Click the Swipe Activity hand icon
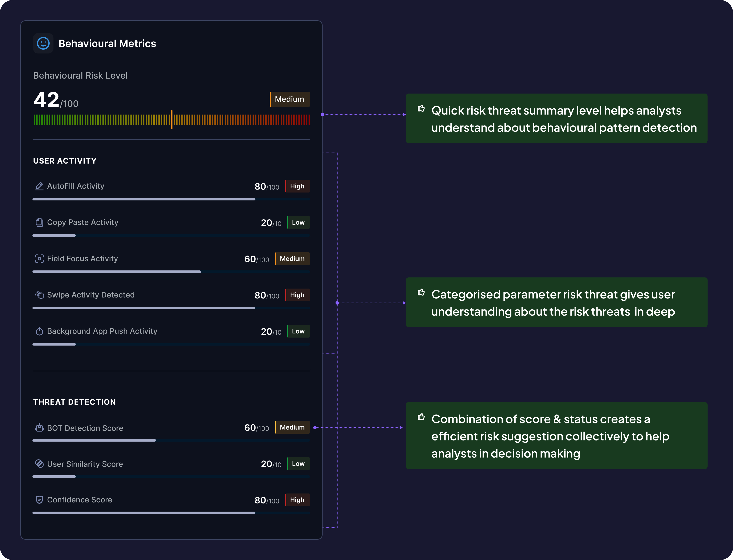 tap(39, 295)
